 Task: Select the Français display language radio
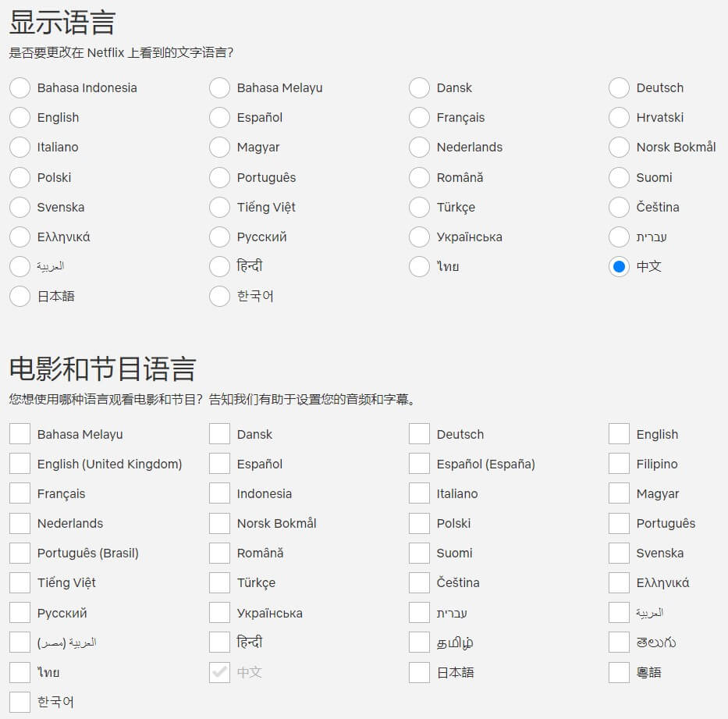click(x=419, y=118)
